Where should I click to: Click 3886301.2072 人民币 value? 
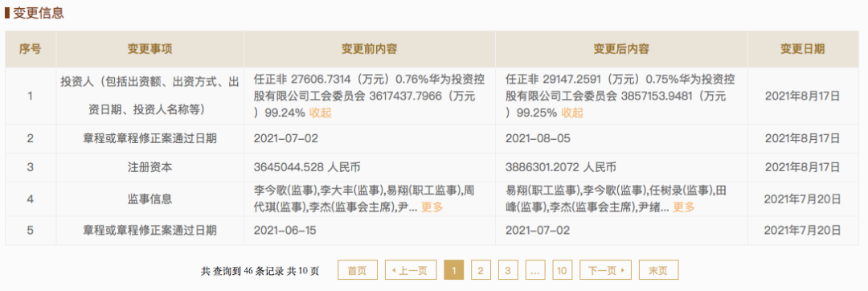pos(561,168)
